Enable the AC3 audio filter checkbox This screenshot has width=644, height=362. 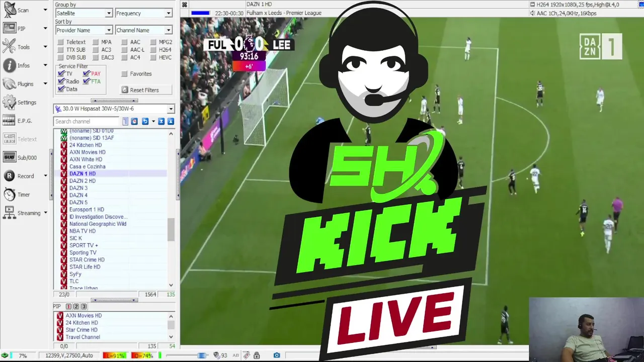[95, 50]
